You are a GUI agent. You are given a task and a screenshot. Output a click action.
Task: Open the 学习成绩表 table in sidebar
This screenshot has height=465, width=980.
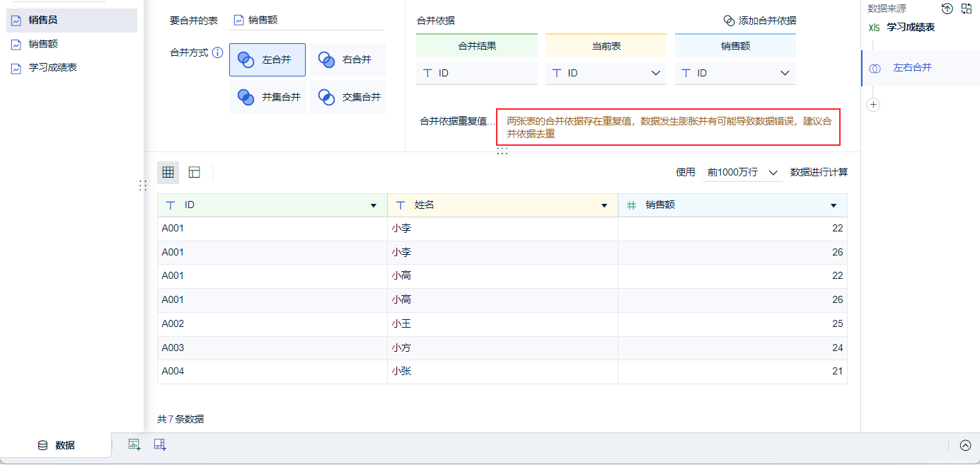71,68
